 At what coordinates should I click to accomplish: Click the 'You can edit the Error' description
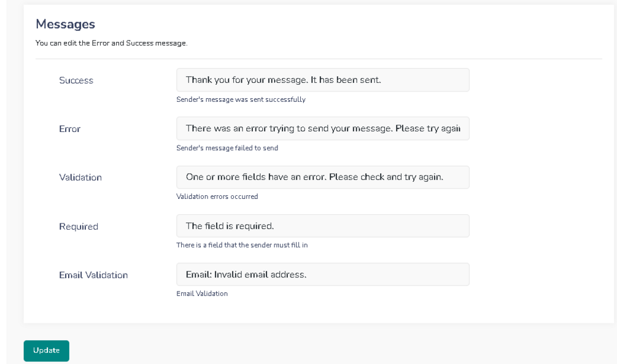(x=111, y=44)
